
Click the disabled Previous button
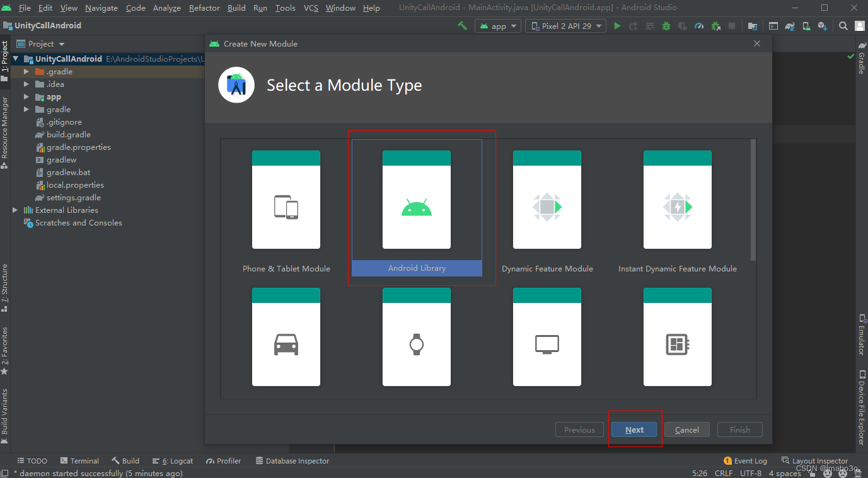[579, 430]
